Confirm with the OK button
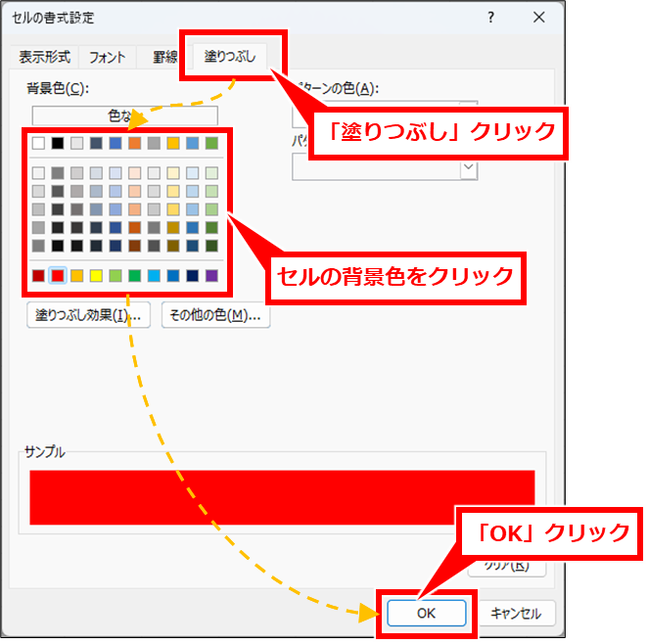This screenshot has height=644, width=648. click(426, 613)
